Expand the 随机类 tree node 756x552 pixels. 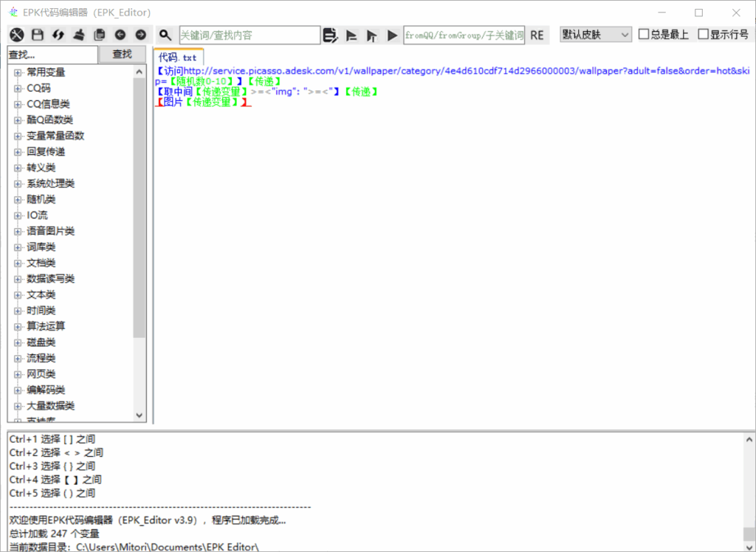[x=18, y=199]
